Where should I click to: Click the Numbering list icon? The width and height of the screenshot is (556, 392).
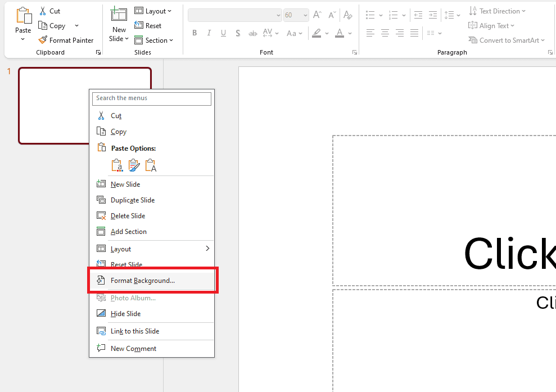coord(393,15)
